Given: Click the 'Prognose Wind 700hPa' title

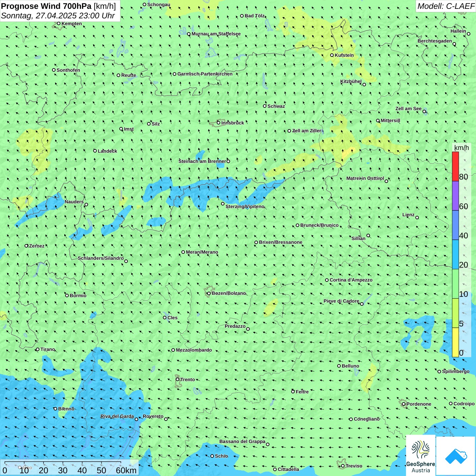Looking at the screenshot, I should 46,6.
